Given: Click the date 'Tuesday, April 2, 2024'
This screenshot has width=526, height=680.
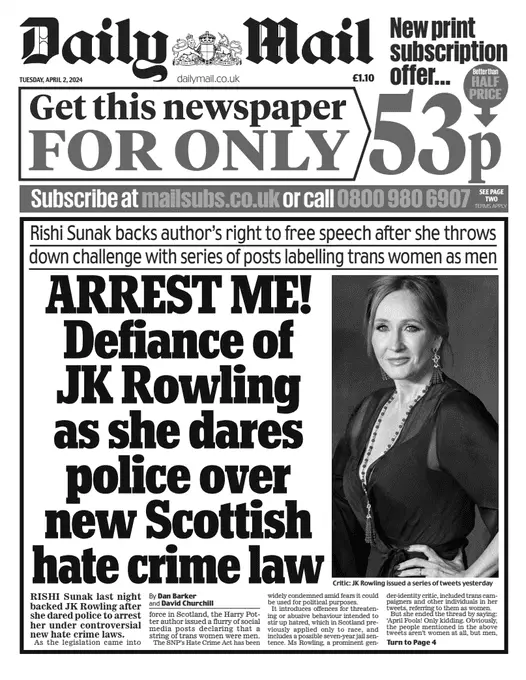Looking at the screenshot, I should [51, 79].
